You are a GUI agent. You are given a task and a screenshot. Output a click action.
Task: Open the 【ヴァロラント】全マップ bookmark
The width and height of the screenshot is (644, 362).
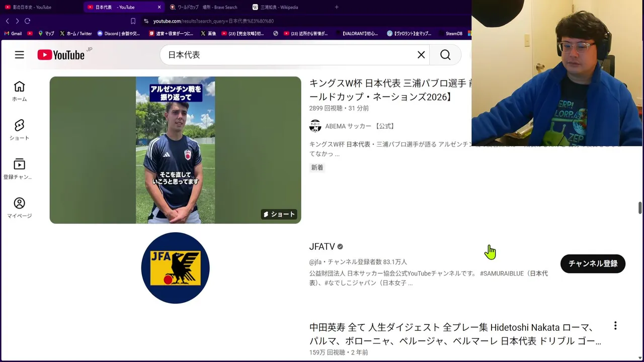tap(409, 34)
